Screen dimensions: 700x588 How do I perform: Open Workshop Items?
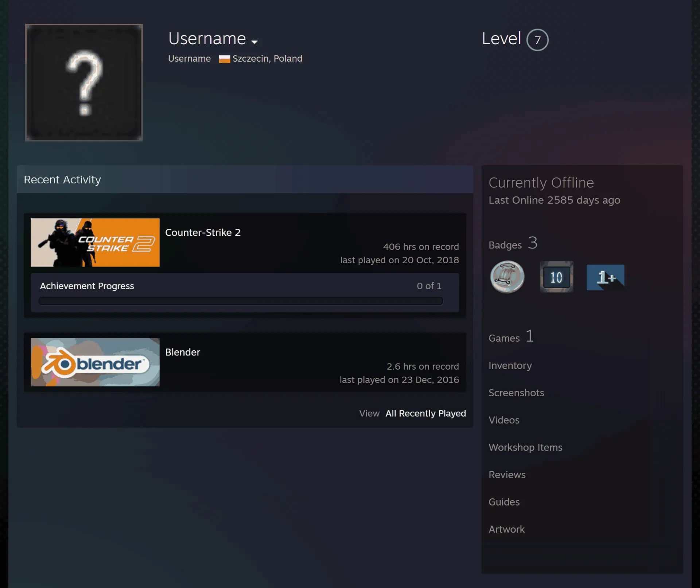(525, 447)
